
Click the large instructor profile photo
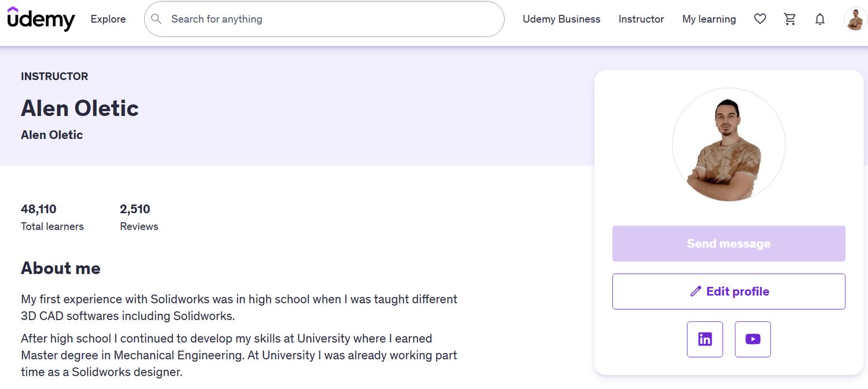pos(729,145)
